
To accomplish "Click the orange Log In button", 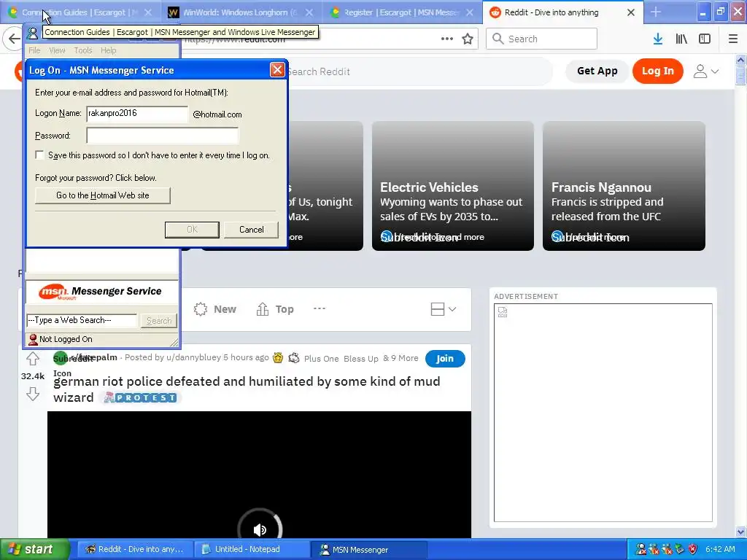I will tap(657, 71).
